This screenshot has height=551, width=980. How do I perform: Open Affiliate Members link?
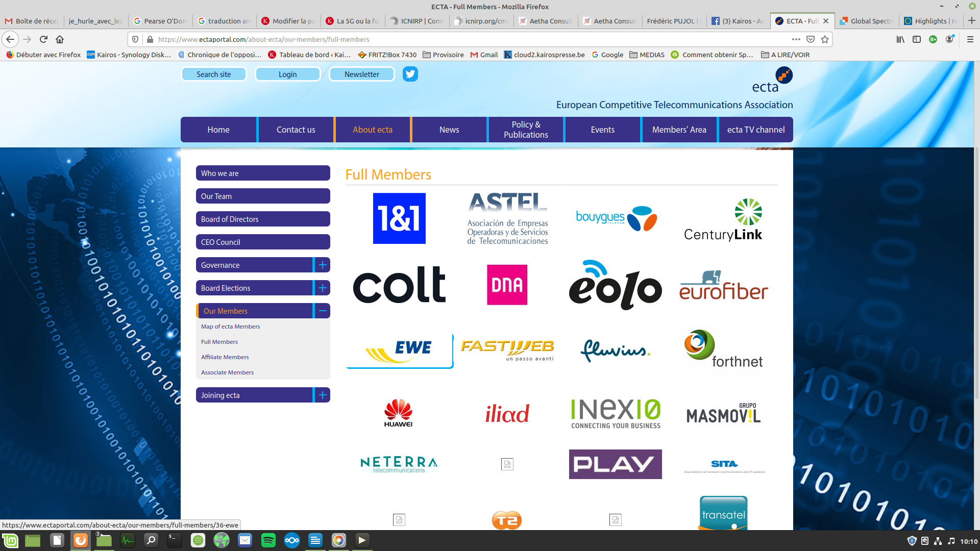[225, 357]
